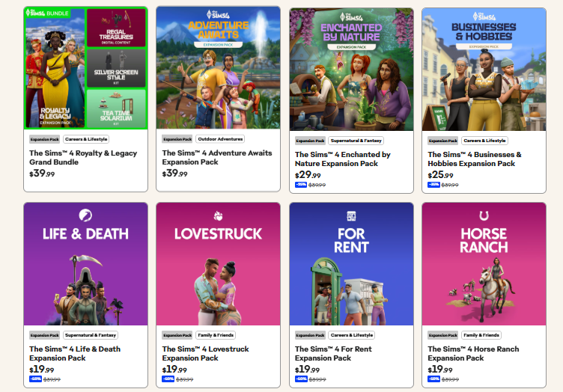Click the -50% discount badge under Life & Death
The height and width of the screenshot is (392, 563).
pos(35,379)
